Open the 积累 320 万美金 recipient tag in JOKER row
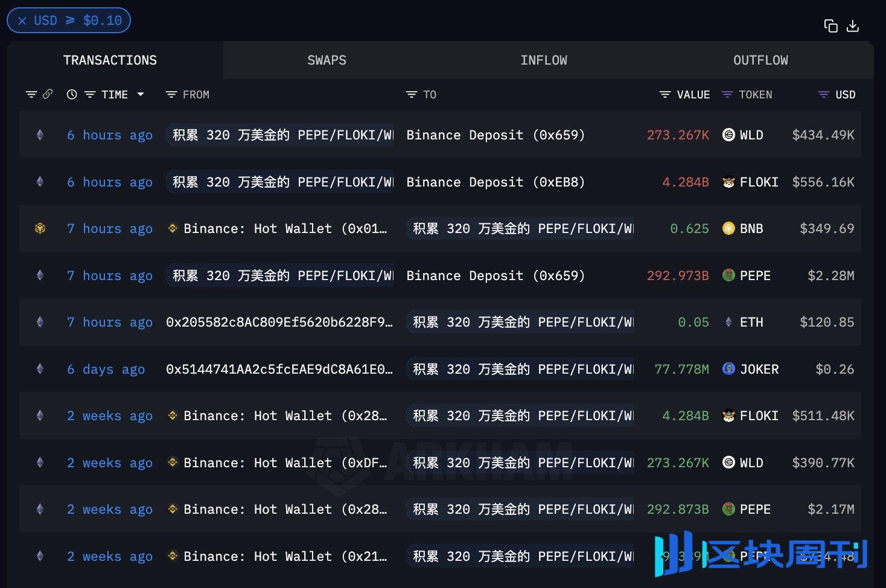Screen dimensions: 886x588 (520, 369)
